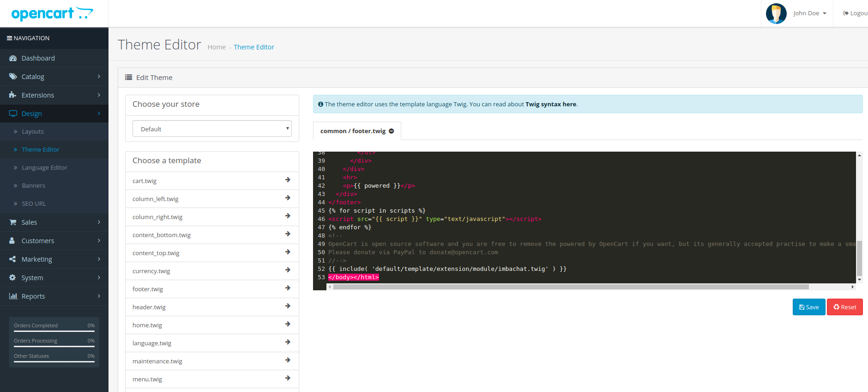868x392 pixels.
Task: Click the Home breadcrumb link
Action: coord(217,47)
